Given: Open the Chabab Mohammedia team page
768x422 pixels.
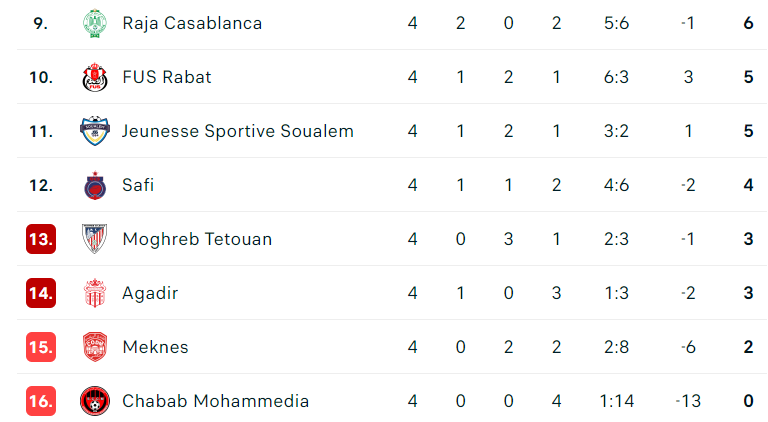Looking at the screenshot, I should (x=215, y=401).
